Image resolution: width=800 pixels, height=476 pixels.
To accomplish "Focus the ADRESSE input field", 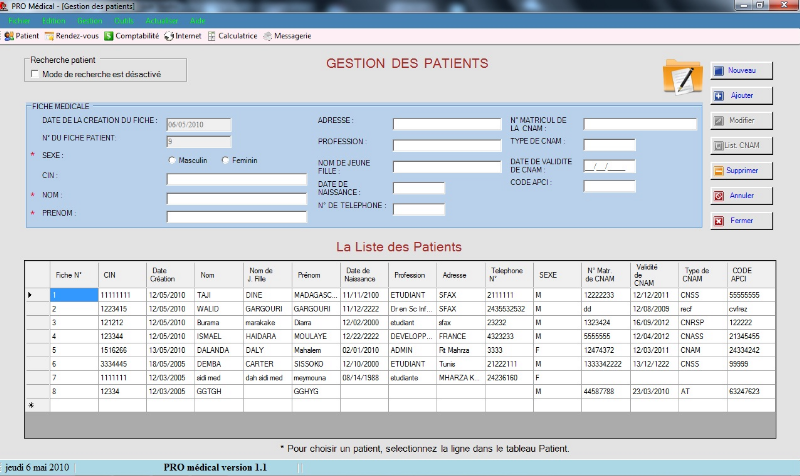I will pos(446,124).
